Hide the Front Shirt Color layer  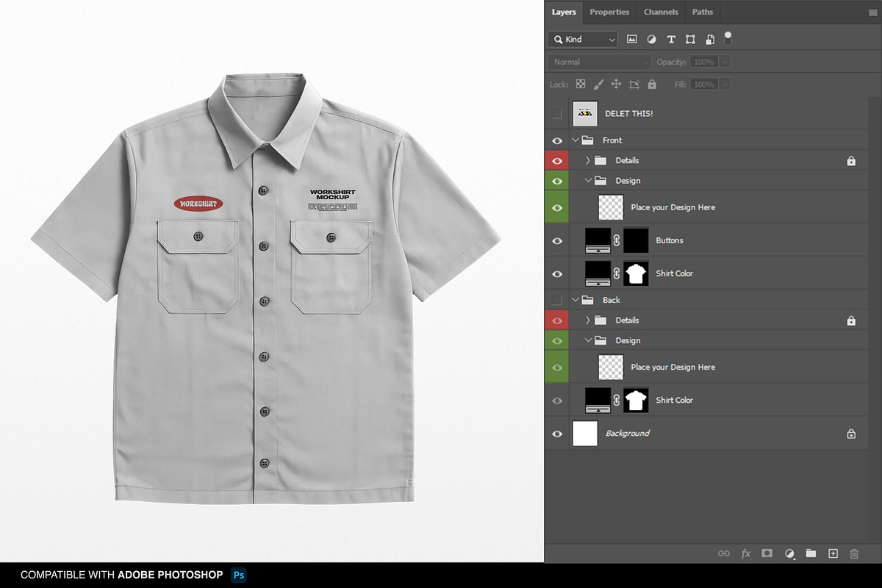coord(557,273)
